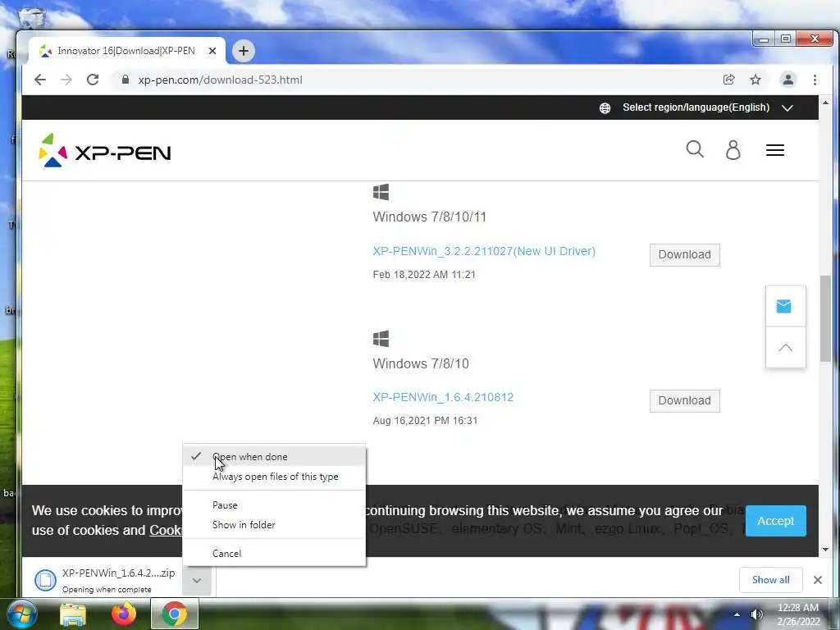Click the browser forward arrow
This screenshot has width=840, height=630.
[66, 80]
